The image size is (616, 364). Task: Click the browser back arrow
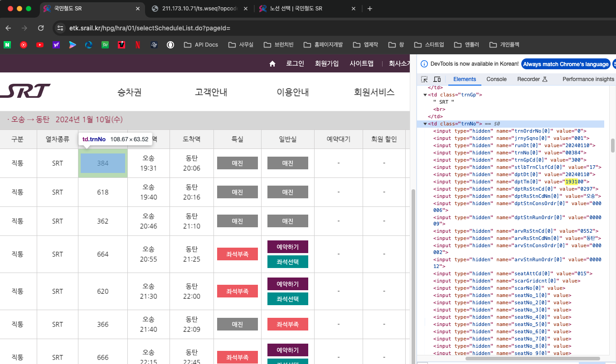[x=8, y=28]
